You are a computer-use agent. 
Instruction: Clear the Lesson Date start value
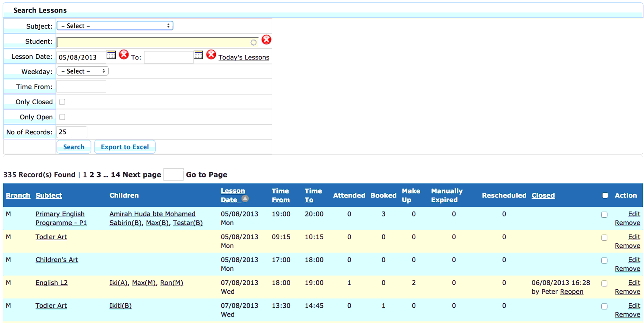(124, 54)
